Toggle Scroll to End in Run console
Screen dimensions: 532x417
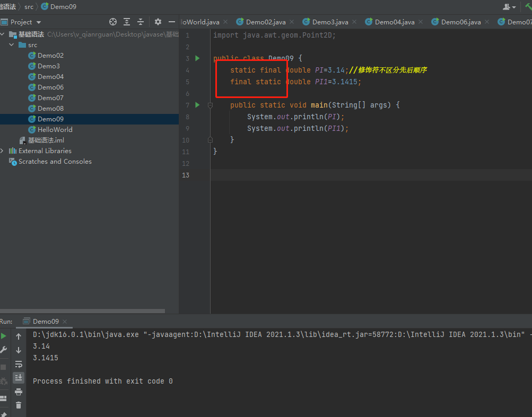coord(19,378)
